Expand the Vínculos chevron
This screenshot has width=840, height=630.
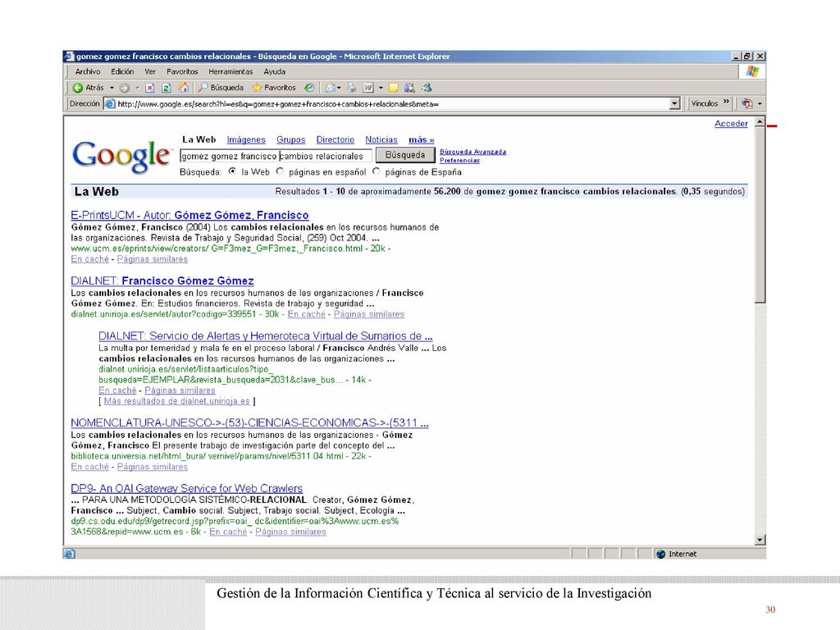click(726, 102)
